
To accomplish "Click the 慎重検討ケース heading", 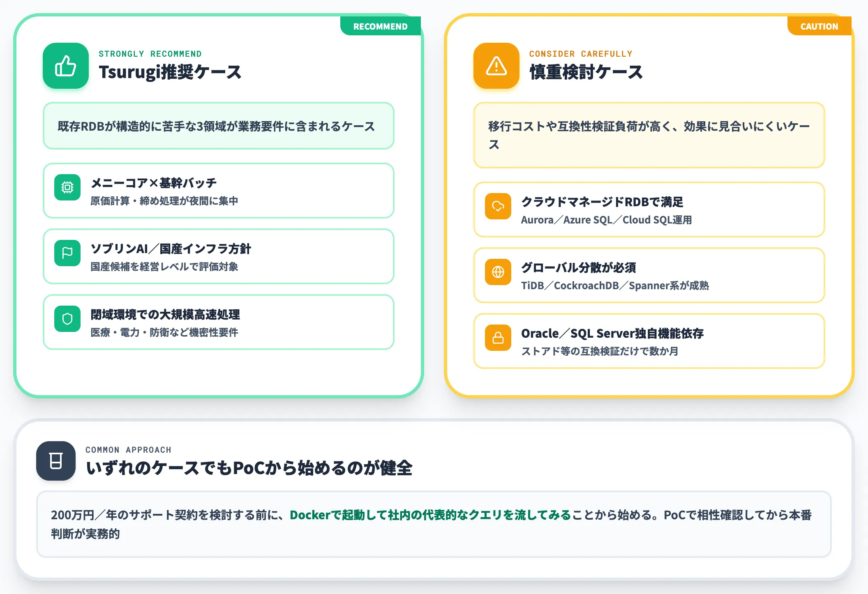I will [x=586, y=72].
